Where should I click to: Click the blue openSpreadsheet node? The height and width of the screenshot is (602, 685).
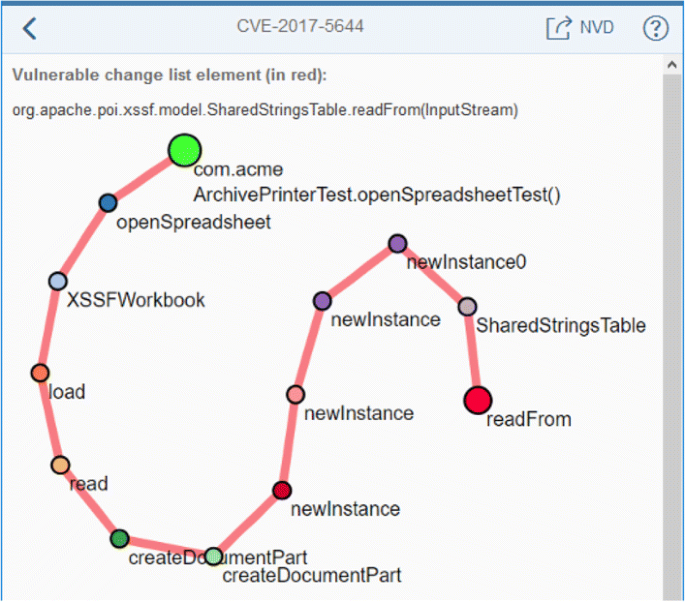click(108, 203)
